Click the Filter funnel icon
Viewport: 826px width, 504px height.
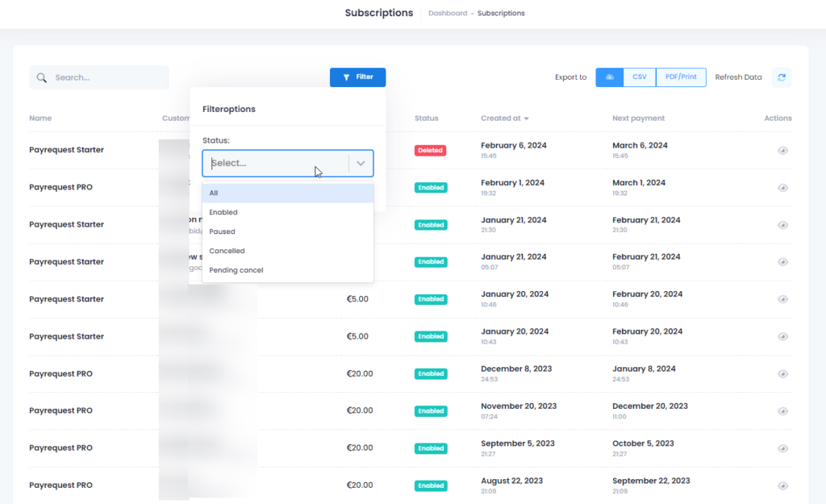point(345,77)
